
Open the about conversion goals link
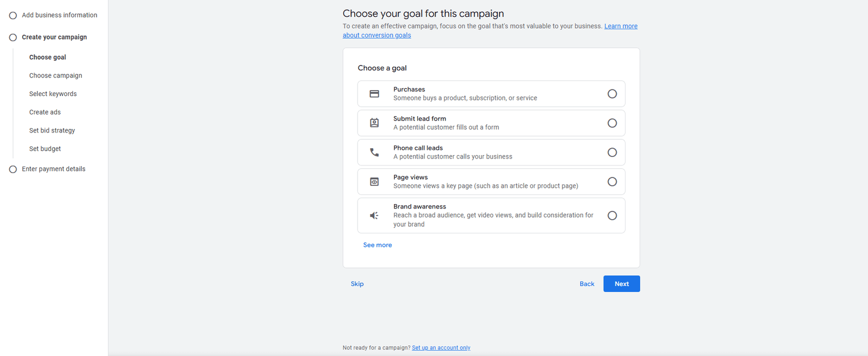(377, 35)
